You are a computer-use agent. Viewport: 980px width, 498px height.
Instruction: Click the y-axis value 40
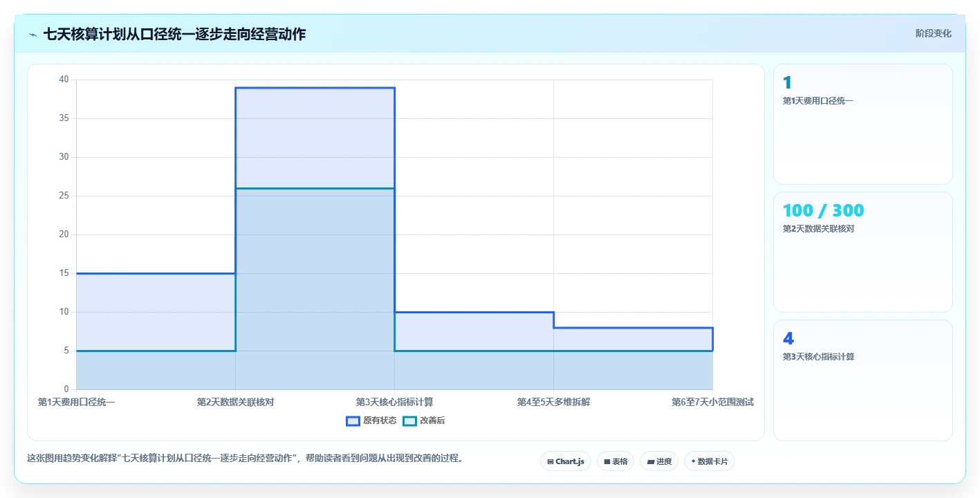(64, 80)
